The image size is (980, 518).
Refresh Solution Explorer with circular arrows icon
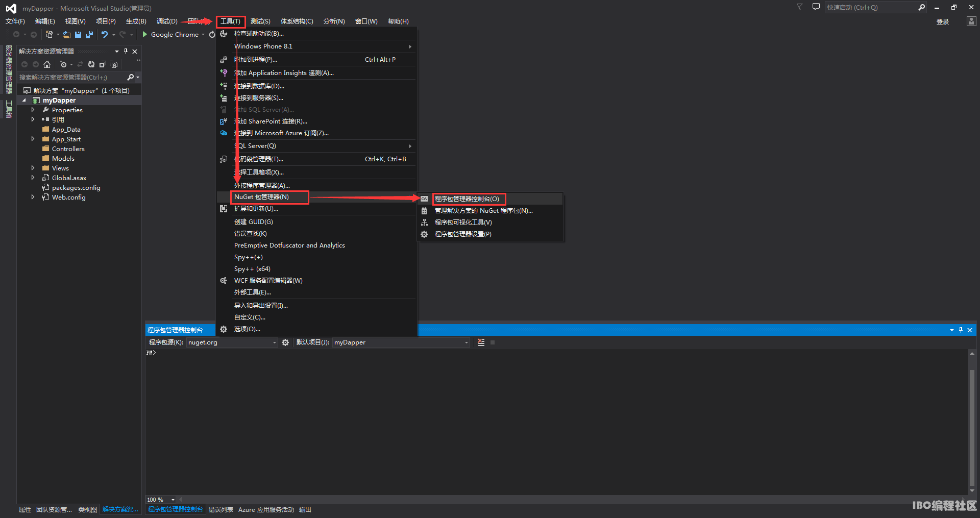pos(91,64)
